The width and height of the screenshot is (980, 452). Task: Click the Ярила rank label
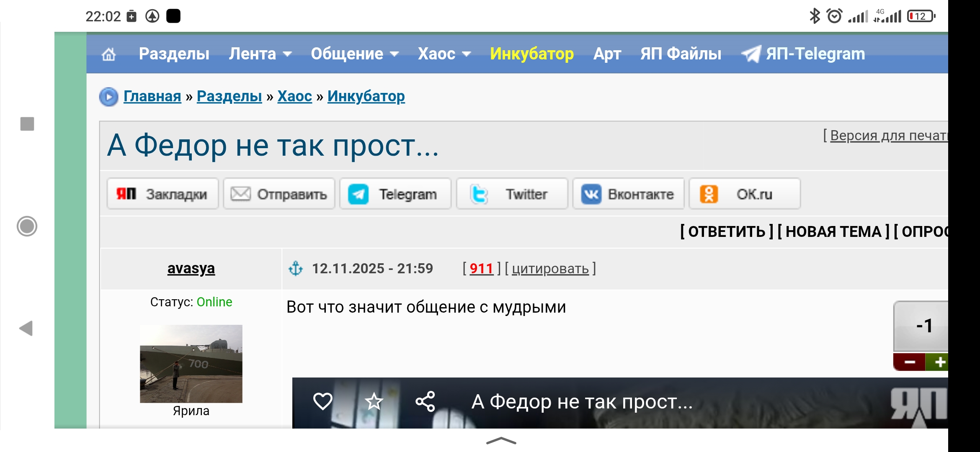[191, 411]
